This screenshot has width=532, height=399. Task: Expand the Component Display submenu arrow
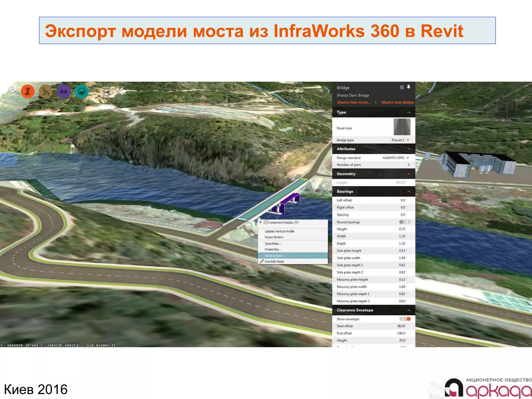point(260,222)
